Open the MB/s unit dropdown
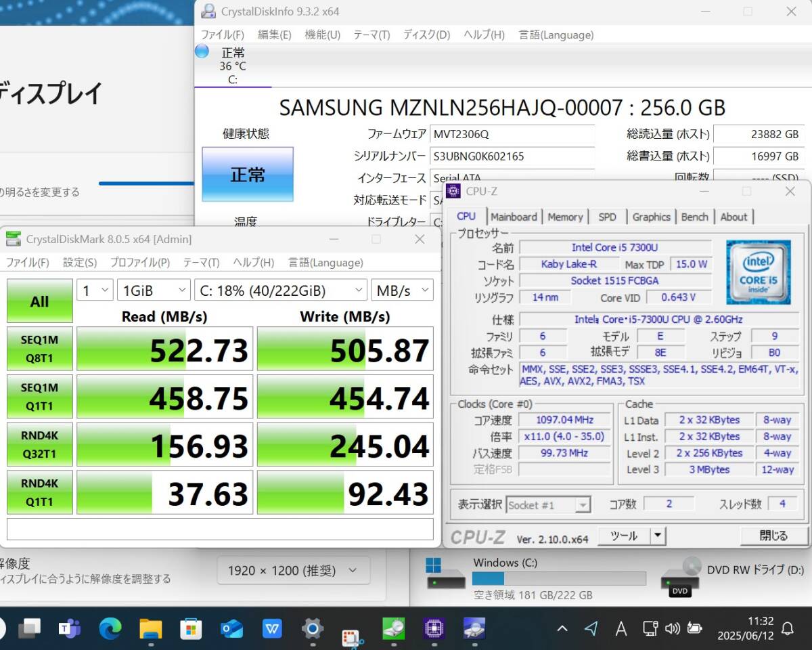 [402, 290]
